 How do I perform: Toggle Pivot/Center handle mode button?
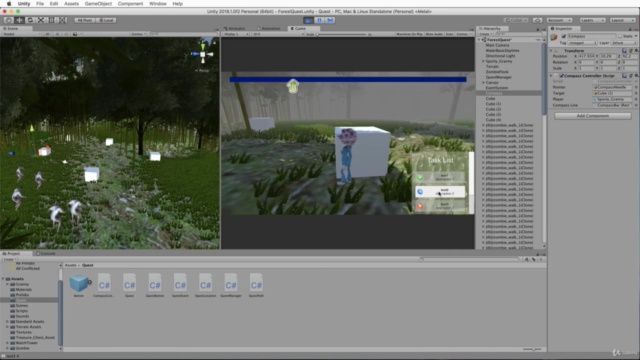(84, 20)
